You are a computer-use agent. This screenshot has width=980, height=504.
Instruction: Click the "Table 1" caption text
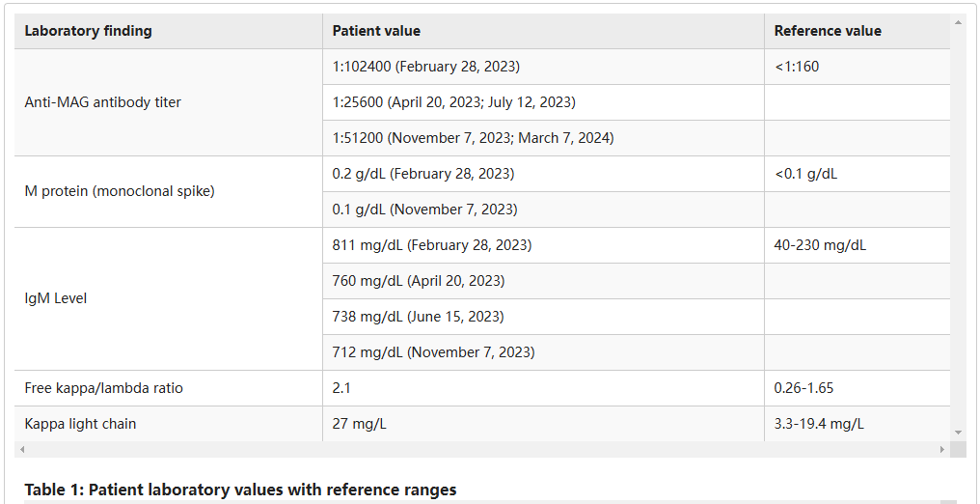click(x=240, y=490)
